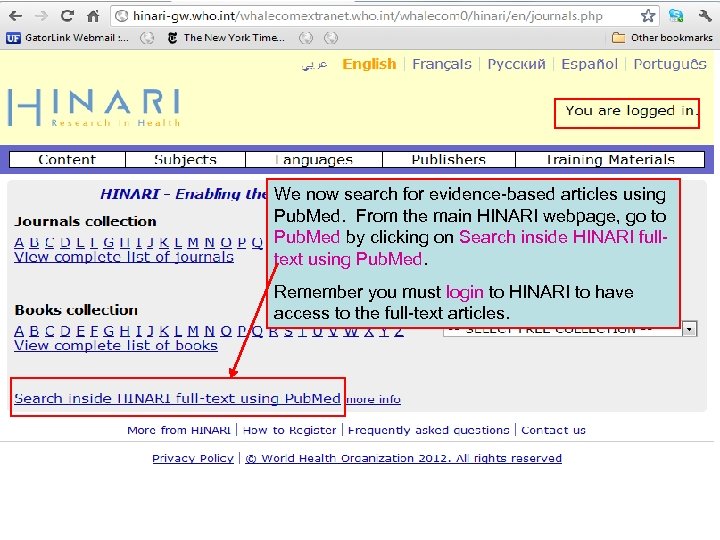Viewport: 720px width, 540px height.
Task: Click the globe bookmark after GatorLink Webmail
Action: coord(147,38)
